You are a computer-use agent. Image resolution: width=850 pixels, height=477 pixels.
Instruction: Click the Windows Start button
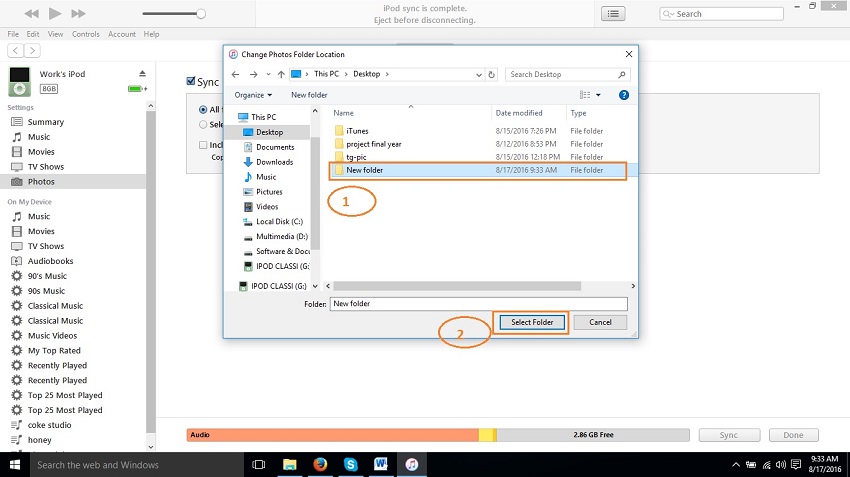(14, 465)
